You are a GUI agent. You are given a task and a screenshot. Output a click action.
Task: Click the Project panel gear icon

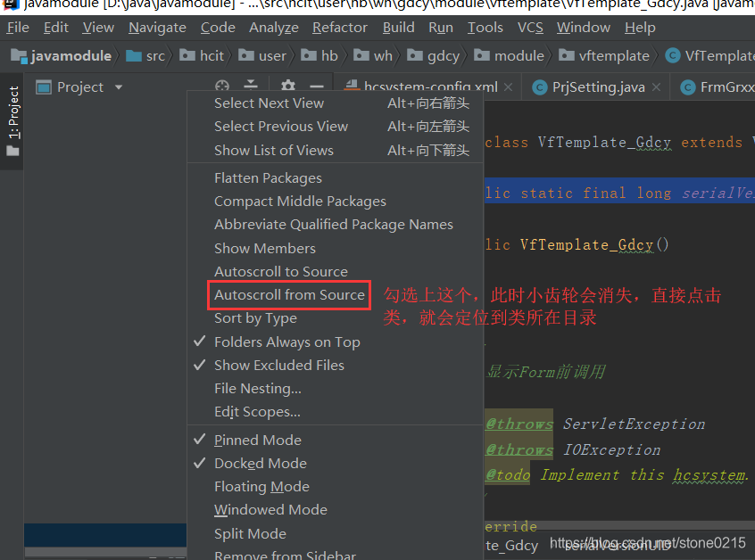pyautogui.click(x=288, y=86)
